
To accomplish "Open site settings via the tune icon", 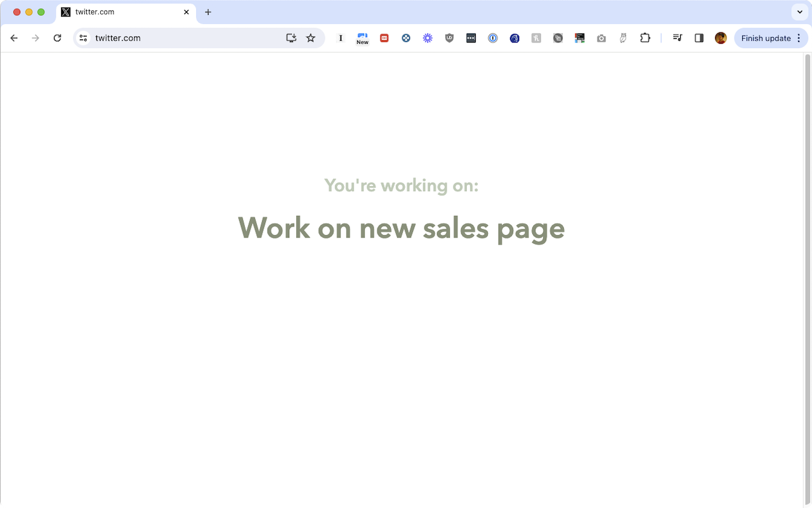I will pyautogui.click(x=83, y=38).
